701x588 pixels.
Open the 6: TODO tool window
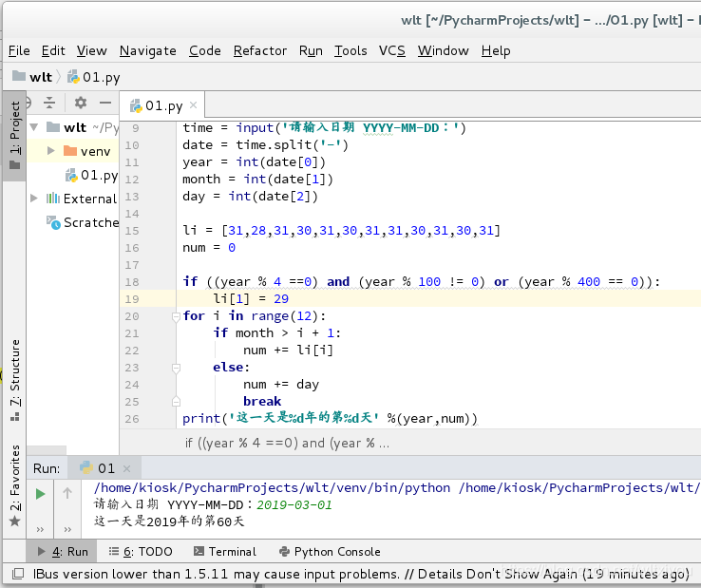[x=141, y=551]
